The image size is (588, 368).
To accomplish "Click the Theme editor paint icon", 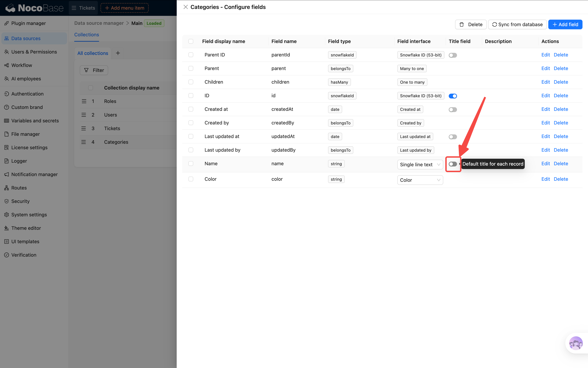I will click(7, 228).
